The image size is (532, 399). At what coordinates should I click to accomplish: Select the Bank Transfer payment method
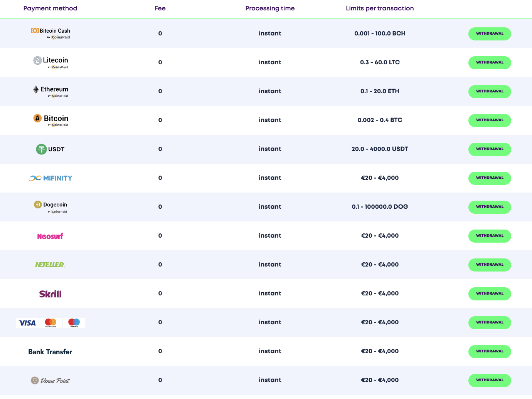point(50,352)
